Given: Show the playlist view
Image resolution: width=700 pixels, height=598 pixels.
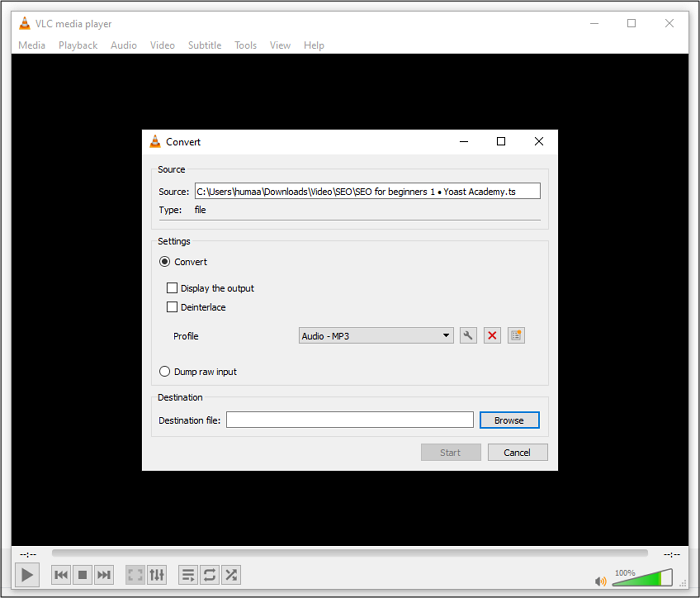Looking at the screenshot, I should 187,575.
